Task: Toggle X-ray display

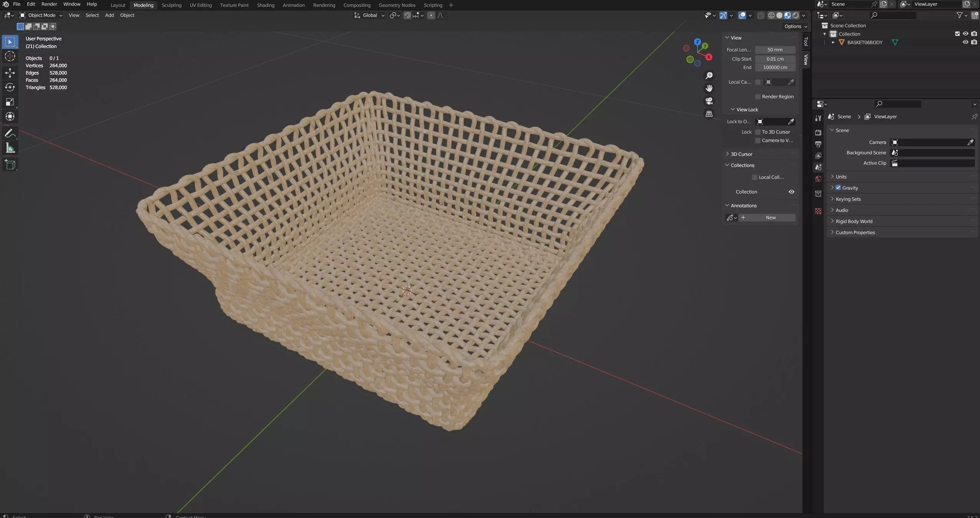Action: click(x=761, y=15)
